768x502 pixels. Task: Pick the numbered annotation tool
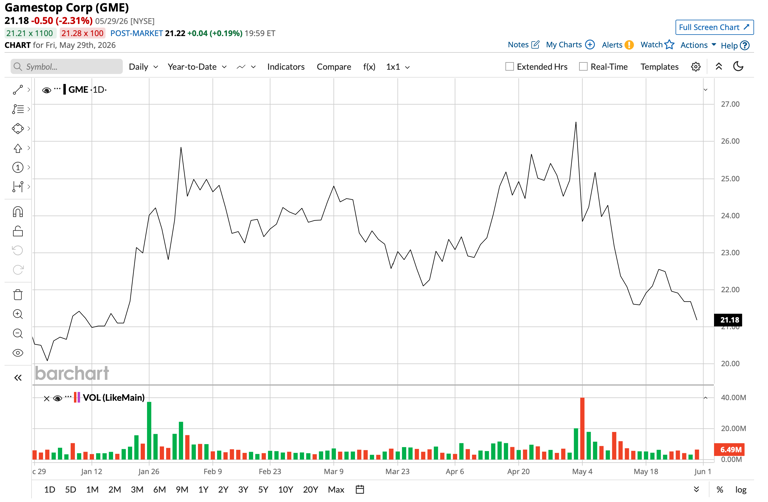tap(18, 167)
